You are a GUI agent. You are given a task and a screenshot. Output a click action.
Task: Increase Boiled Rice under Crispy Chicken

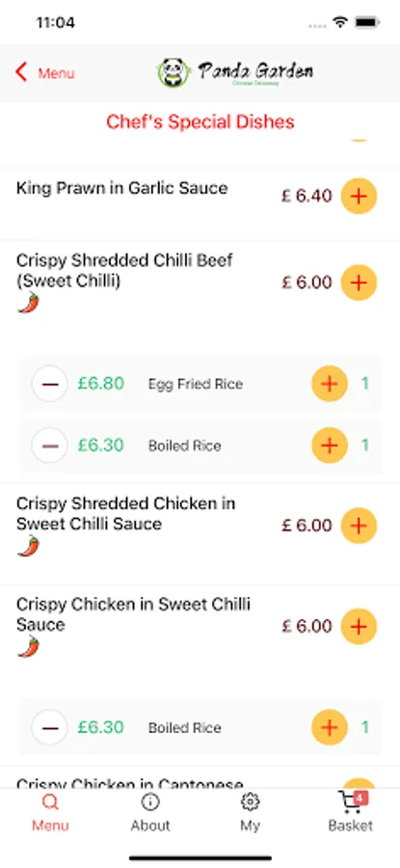330,727
